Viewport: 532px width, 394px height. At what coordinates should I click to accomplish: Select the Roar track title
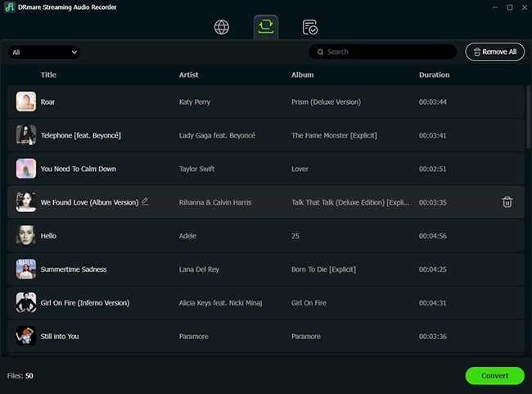(47, 102)
